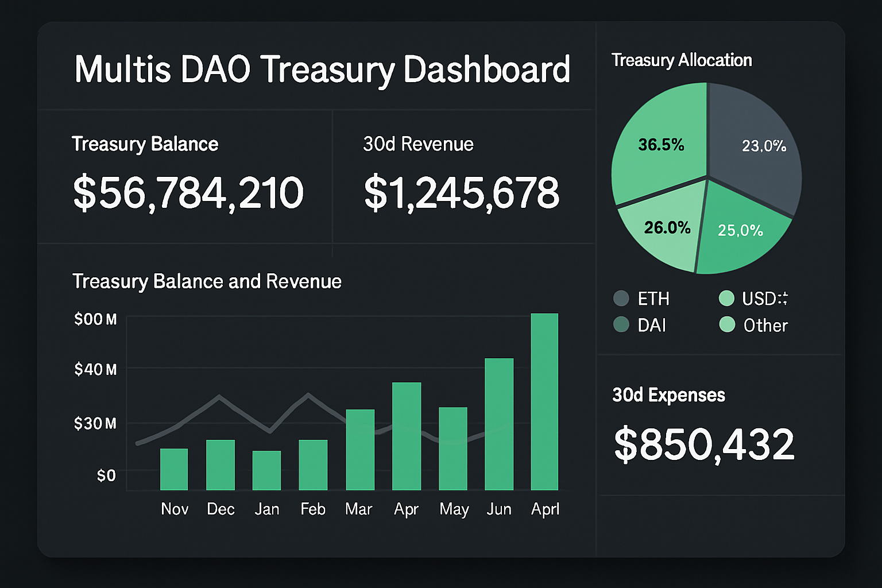Screen dimensions: 882x588
Task: Select the DAI legend swatch
Action: pos(621,325)
